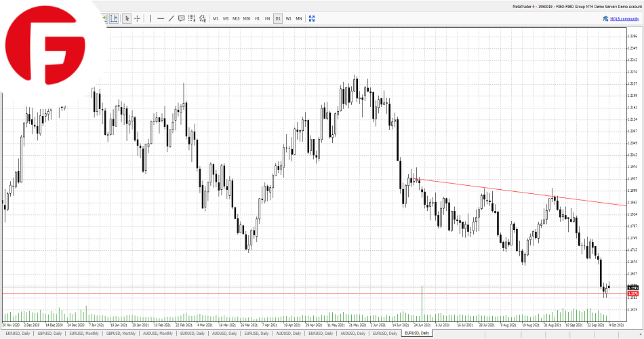Click the blue fullscreen chart icon

click(x=312, y=18)
